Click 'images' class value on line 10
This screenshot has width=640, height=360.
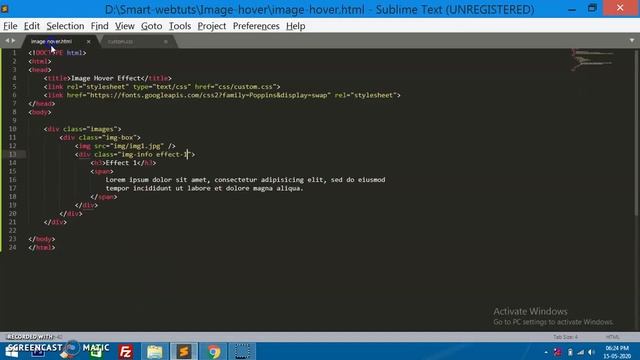coord(102,129)
